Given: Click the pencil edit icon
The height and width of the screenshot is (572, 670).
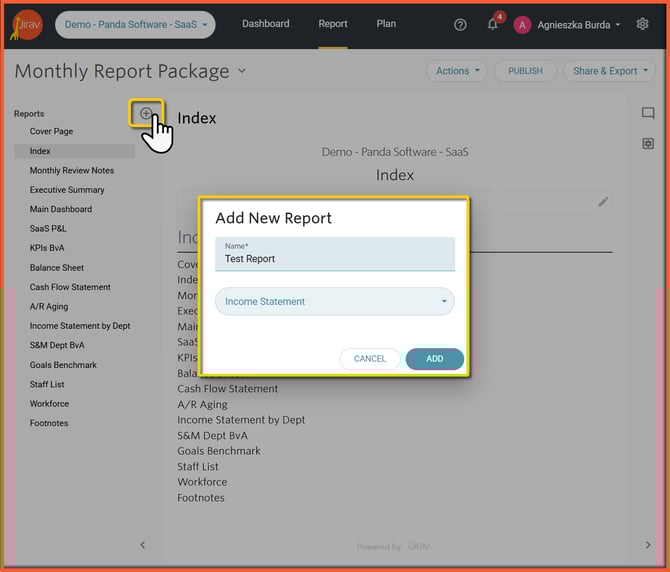Looking at the screenshot, I should tap(603, 202).
